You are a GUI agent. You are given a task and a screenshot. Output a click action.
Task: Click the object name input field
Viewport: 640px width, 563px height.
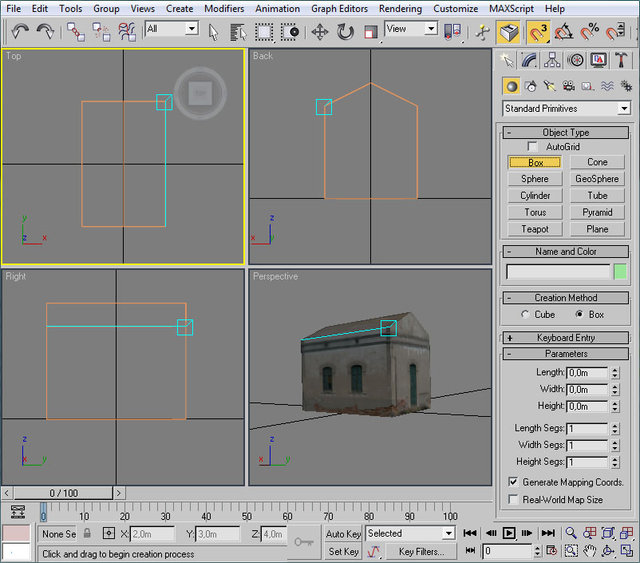[x=558, y=271]
